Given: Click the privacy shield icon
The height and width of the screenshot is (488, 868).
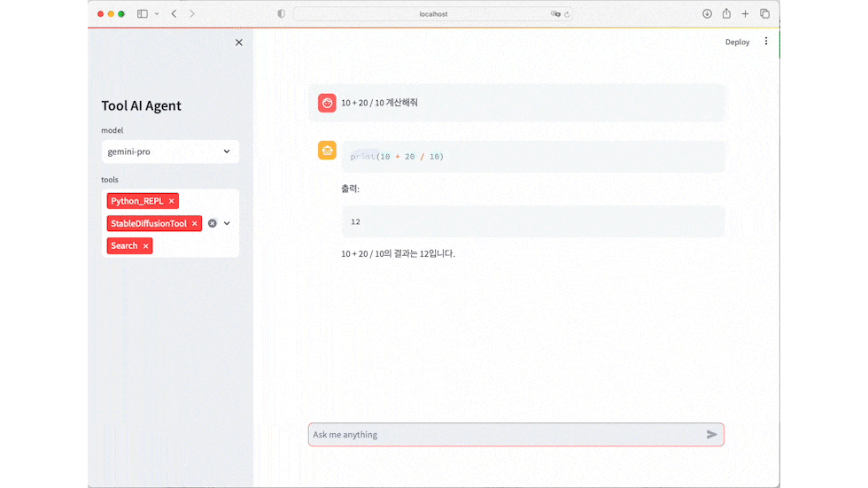Looking at the screenshot, I should [282, 14].
